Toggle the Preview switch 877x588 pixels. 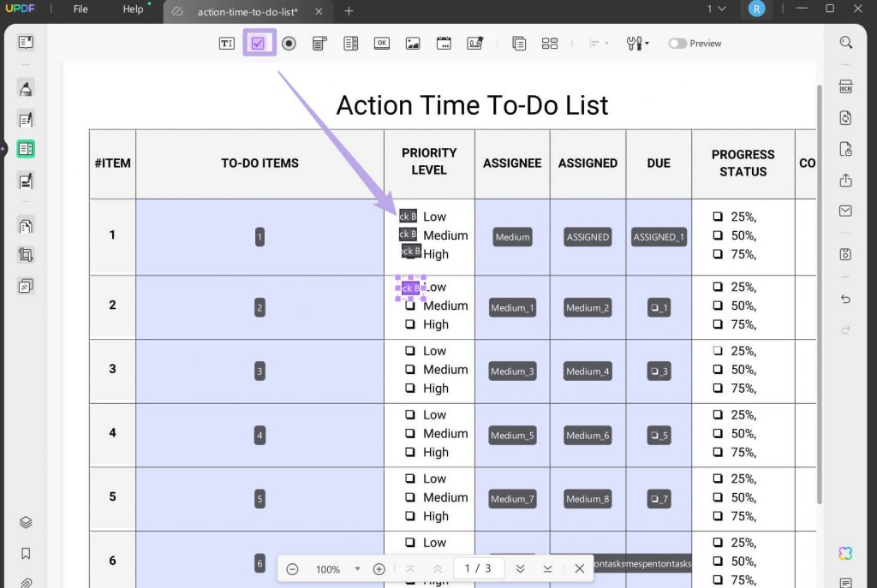[x=677, y=43]
